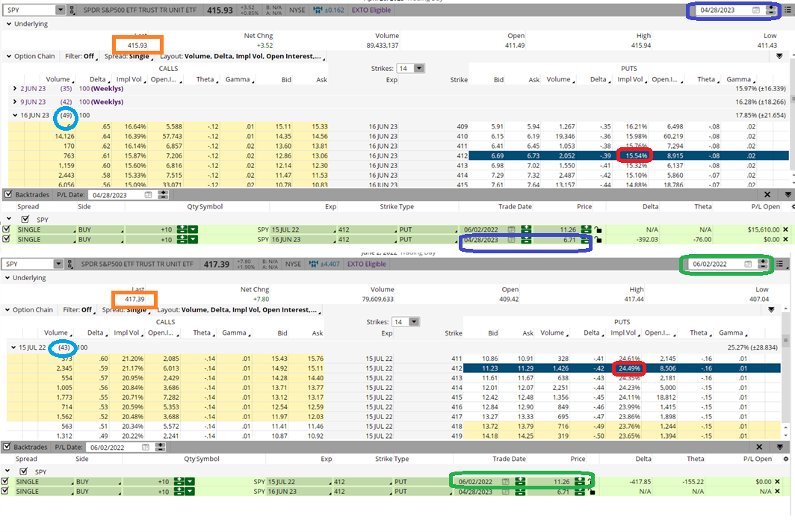Collapse Underlying section in 415.93 panel

tap(9, 24)
